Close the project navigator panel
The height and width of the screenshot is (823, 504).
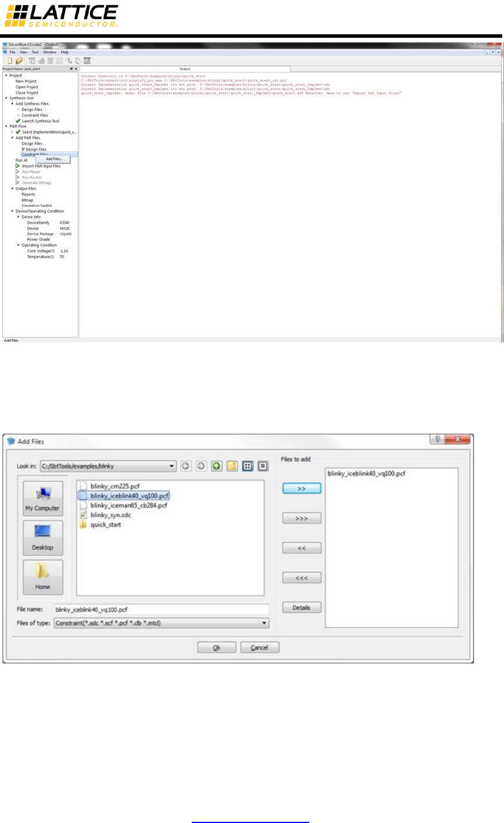pyautogui.click(x=76, y=69)
